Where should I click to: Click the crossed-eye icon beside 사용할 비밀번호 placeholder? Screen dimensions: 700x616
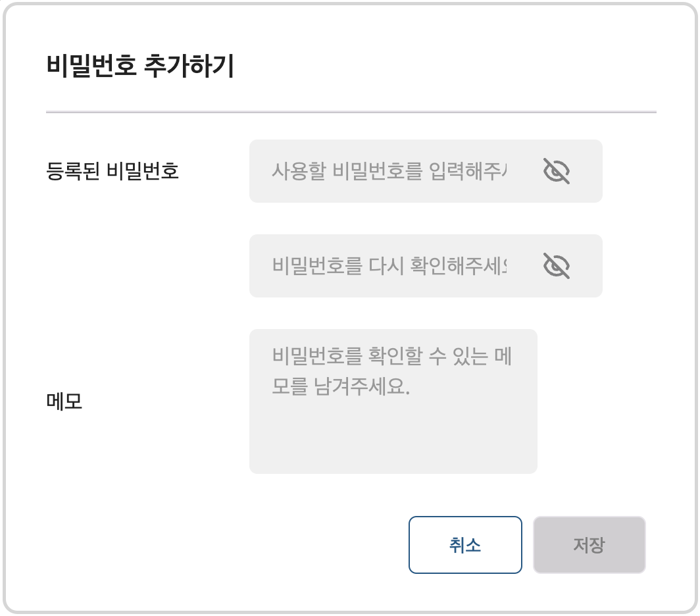tap(557, 171)
